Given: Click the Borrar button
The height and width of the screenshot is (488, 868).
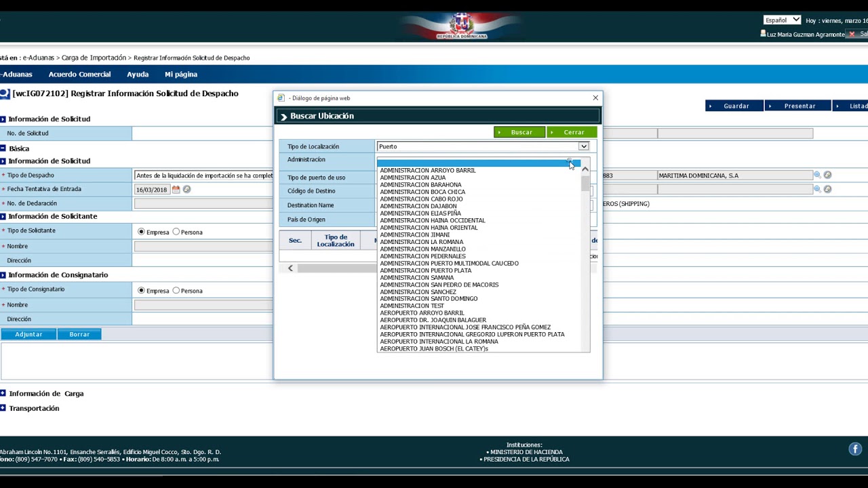Looking at the screenshot, I should coord(79,334).
